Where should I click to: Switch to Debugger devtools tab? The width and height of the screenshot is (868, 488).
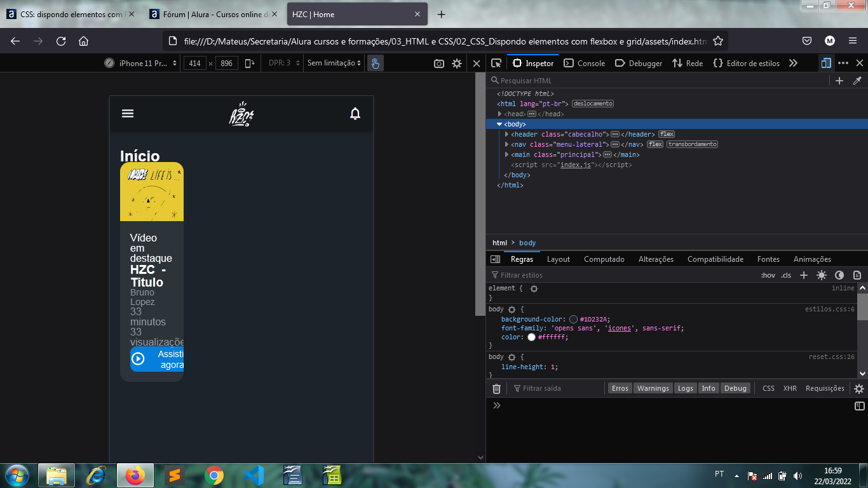(x=639, y=63)
